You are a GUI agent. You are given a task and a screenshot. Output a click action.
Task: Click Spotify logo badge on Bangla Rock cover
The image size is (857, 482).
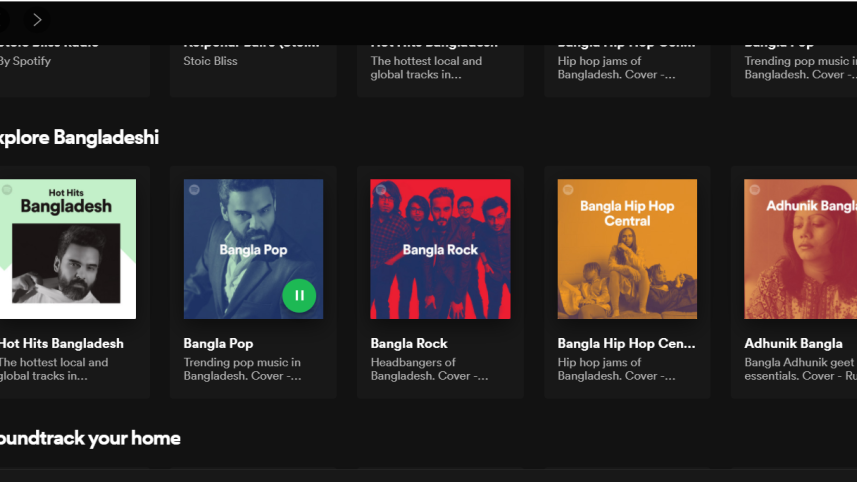[381, 190]
